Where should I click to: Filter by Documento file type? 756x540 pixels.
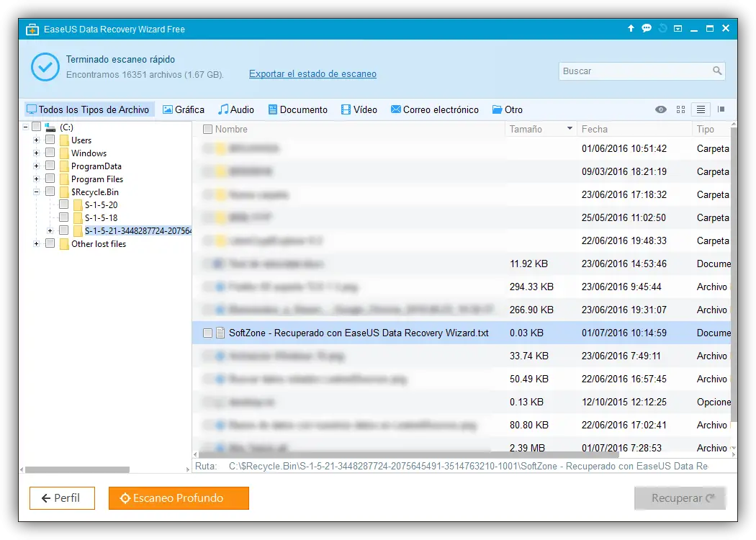click(x=297, y=109)
